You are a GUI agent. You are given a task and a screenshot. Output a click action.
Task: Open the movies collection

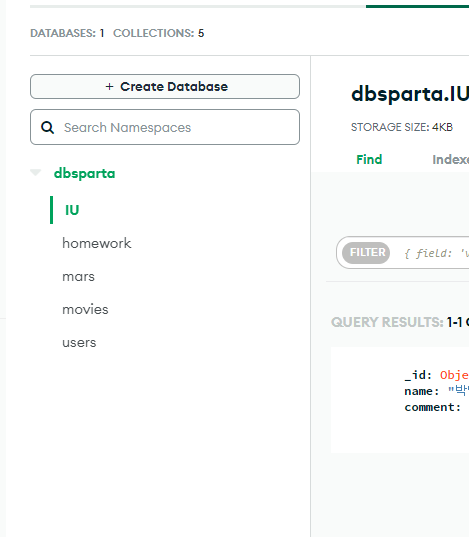tap(85, 310)
